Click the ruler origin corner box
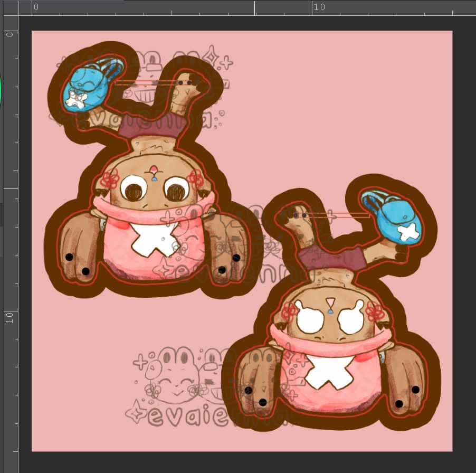Screen dimensions: 476x473 coord(11,8)
